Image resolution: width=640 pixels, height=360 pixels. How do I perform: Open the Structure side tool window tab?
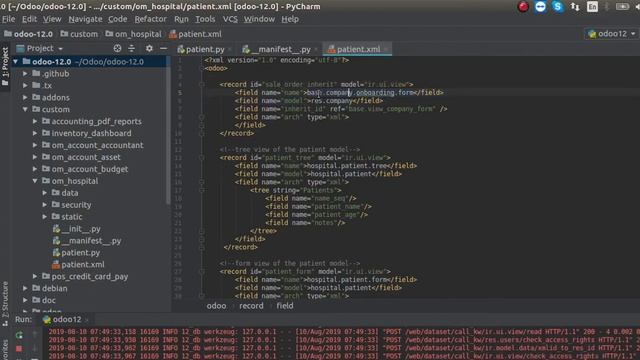pyautogui.click(x=5, y=303)
